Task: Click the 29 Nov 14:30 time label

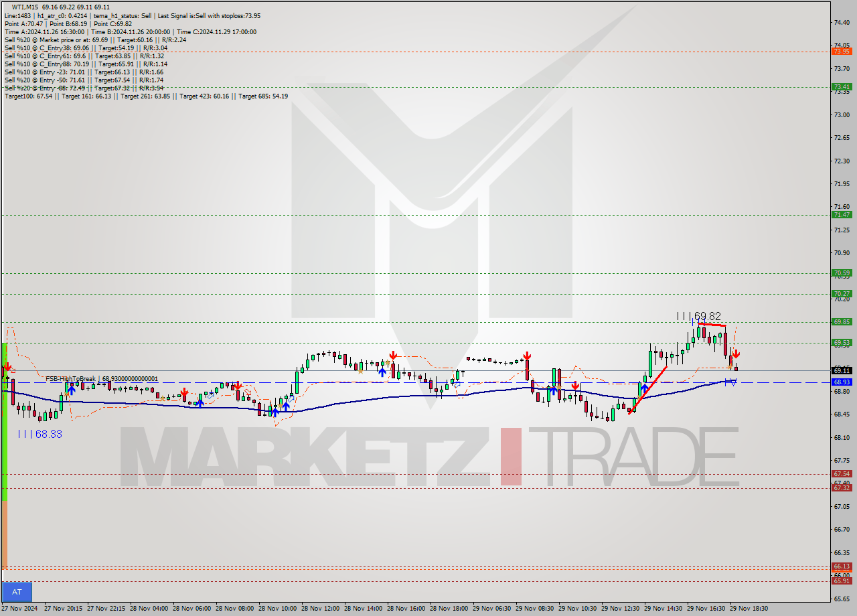Action: click(664, 609)
